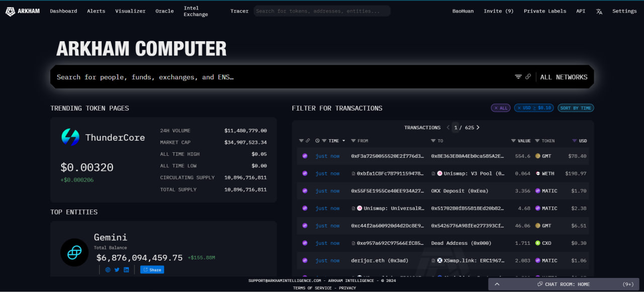This screenshot has height=292, width=644.
Task: Open the Visualizer menu item
Action: coord(130,11)
